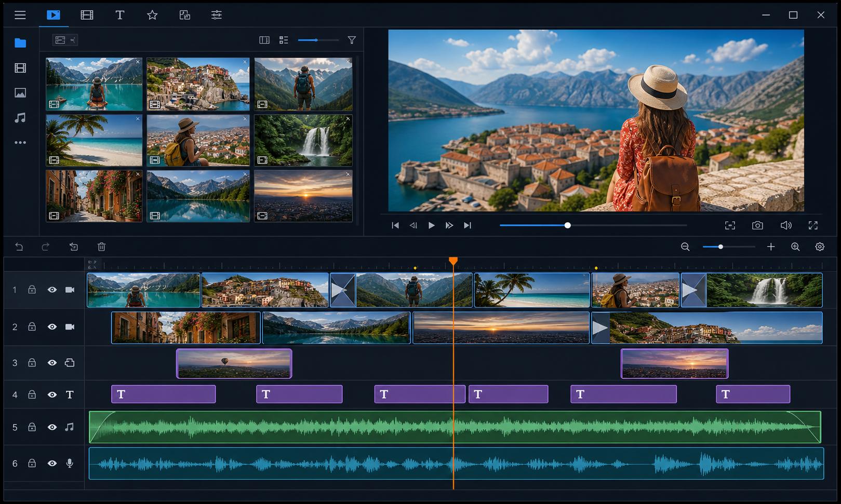Click the orange playhead marker
The image size is (841, 504).
pos(453,261)
